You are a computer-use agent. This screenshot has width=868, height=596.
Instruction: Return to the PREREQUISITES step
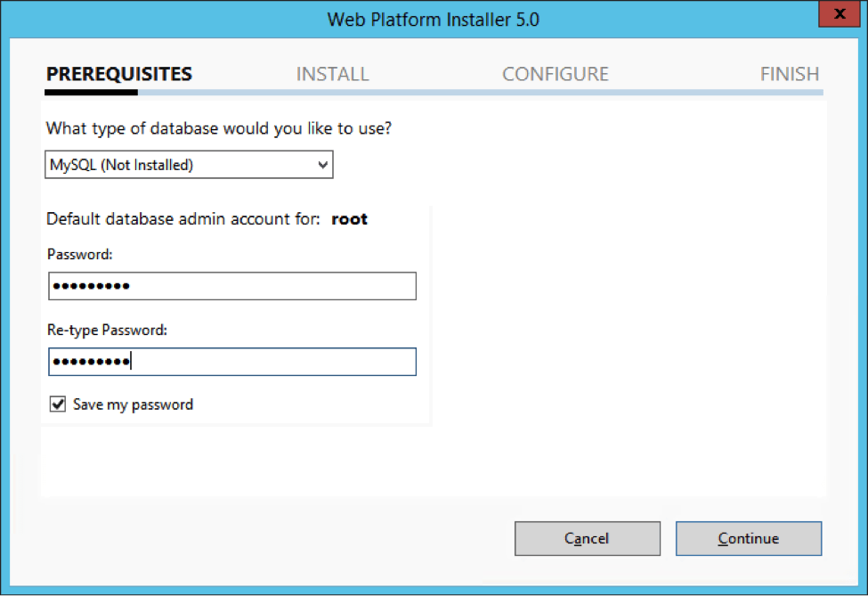[x=118, y=74]
